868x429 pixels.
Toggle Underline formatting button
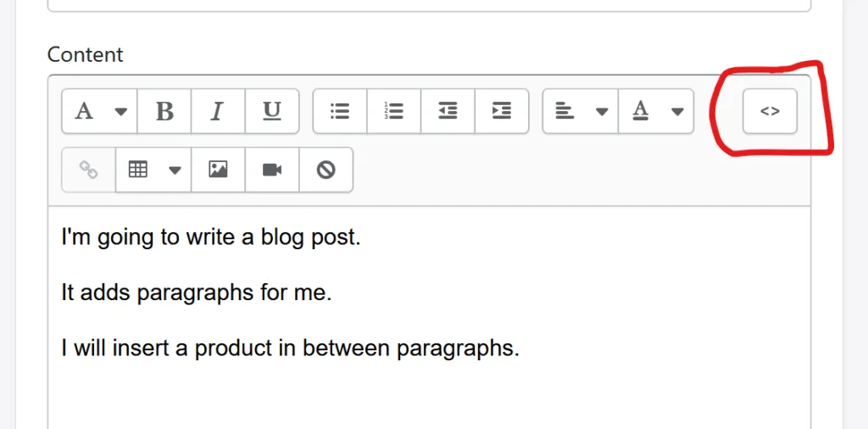(271, 111)
